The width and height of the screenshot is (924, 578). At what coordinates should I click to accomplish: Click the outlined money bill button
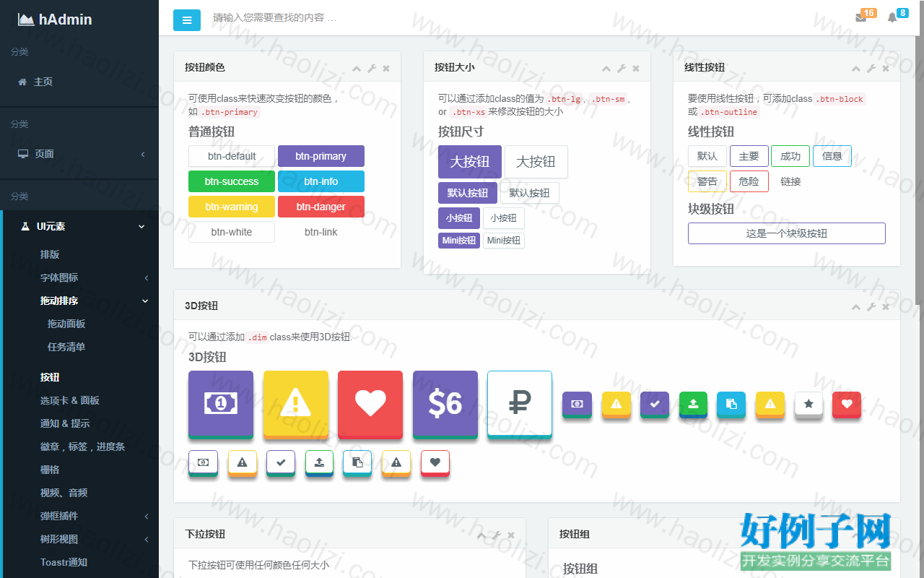203,463
